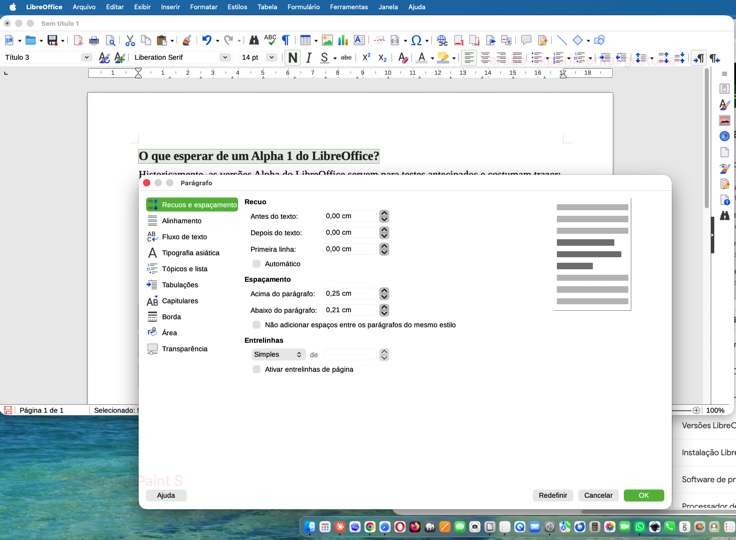Click the Acima do parágrafo spacing field
Image resolution: width=736 pixels, height=540 pixels.
coord(351,293)
